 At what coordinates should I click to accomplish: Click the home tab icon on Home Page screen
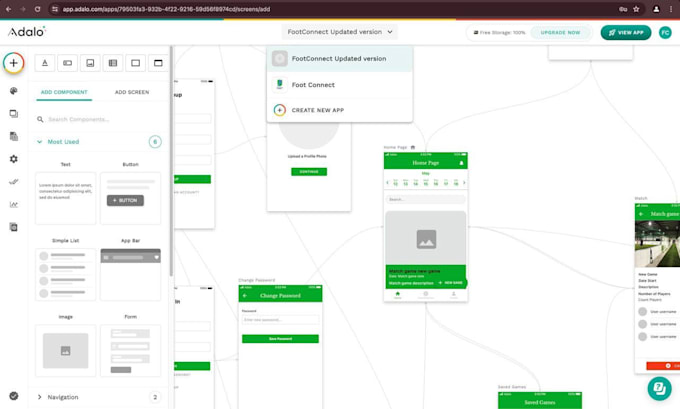point(398,294)
